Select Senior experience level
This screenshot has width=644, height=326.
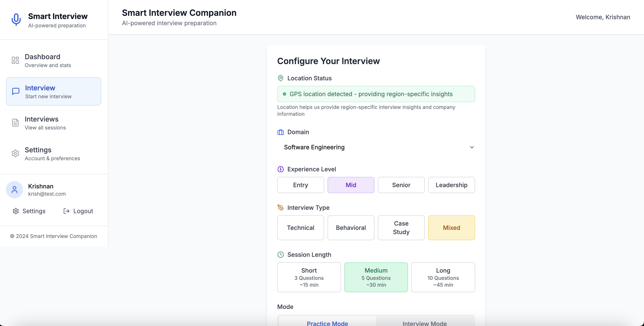coord(401,185)
